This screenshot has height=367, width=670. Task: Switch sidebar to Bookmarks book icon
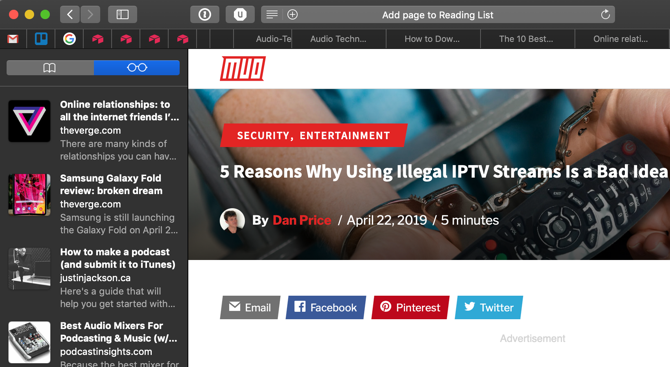tap(50, 68)
